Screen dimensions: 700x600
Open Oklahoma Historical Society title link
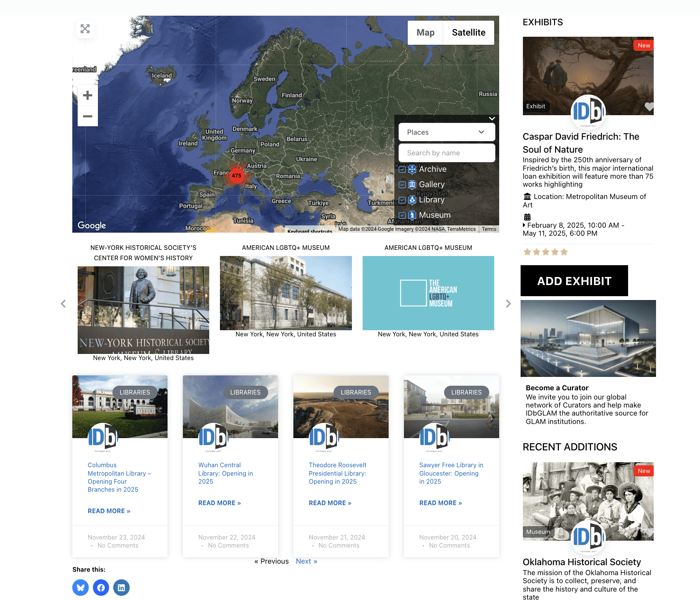(x=582, y=562)
